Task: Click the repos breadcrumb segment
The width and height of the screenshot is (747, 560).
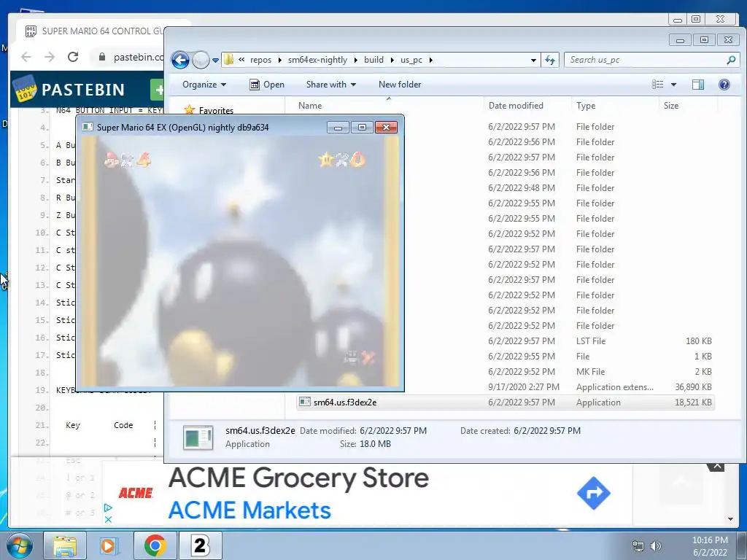Action: pos(260,60)
